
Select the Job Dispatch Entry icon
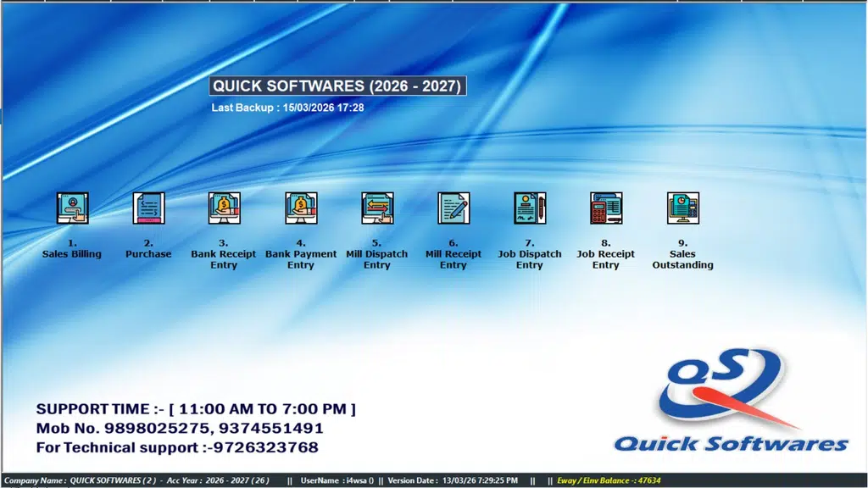(530, 208)
